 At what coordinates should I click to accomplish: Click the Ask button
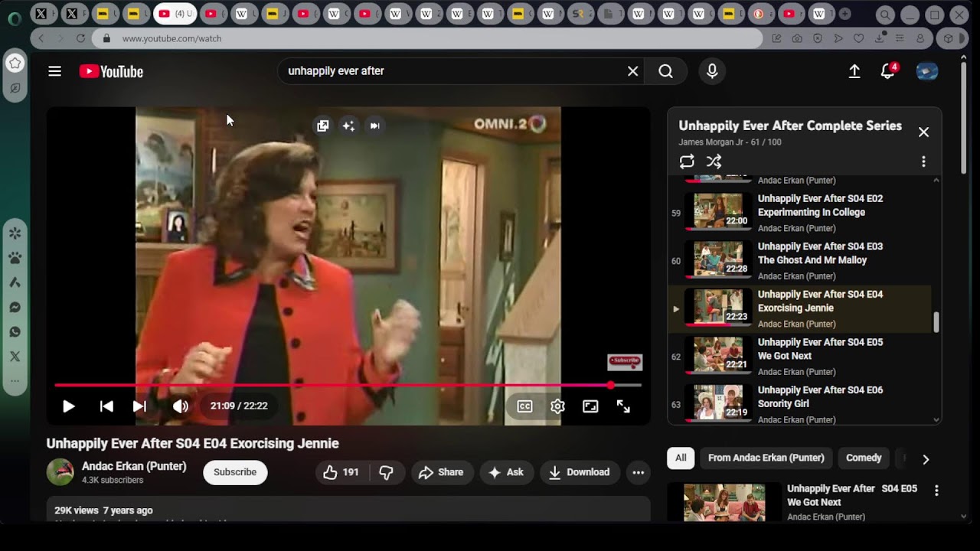pos(506,472)
